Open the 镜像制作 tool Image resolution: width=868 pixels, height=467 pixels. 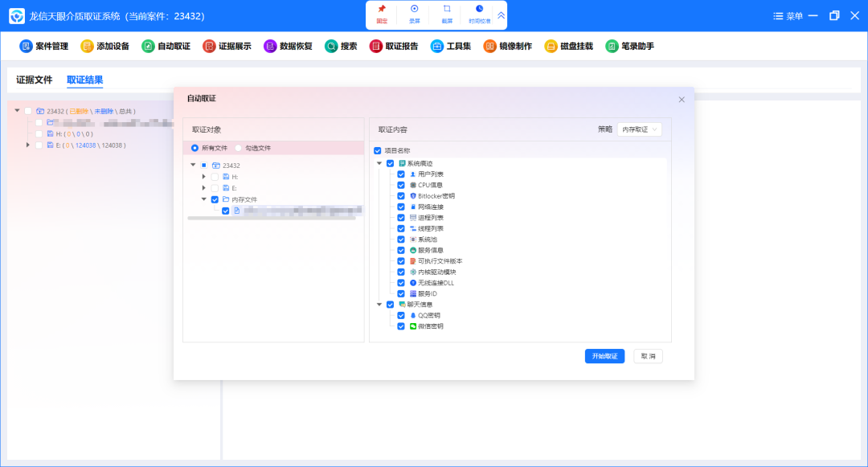point(507,47)
